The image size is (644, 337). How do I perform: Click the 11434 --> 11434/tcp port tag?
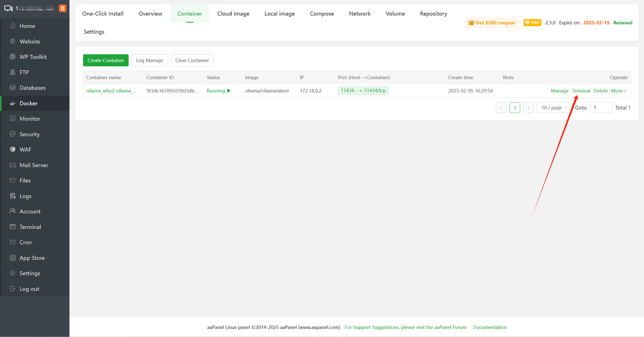[x=363, y=91]
